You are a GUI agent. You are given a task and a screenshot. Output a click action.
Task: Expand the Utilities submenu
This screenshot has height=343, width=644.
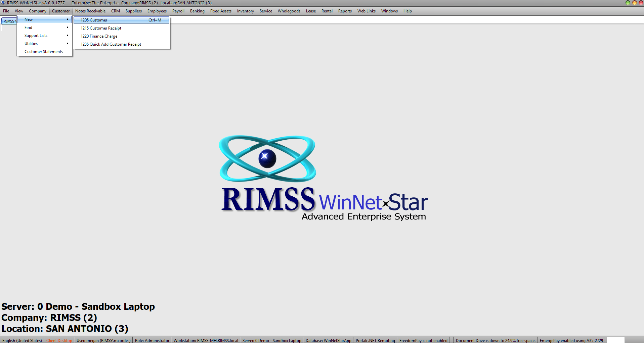coord(44,44)
